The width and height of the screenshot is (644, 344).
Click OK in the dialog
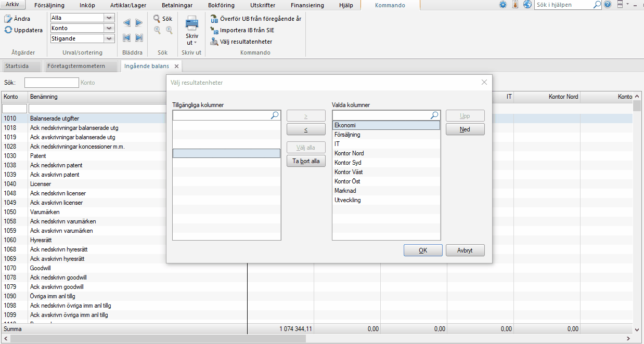(423, 250)
